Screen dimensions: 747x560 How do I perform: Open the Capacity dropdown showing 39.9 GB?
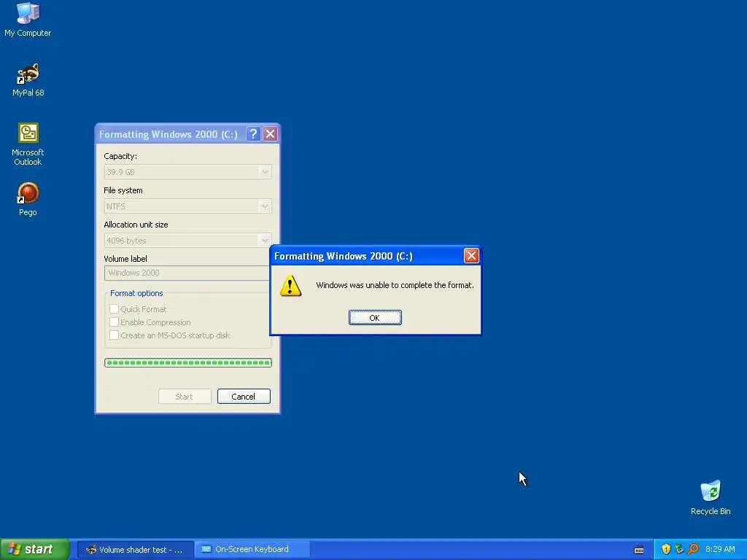(187, 172)
